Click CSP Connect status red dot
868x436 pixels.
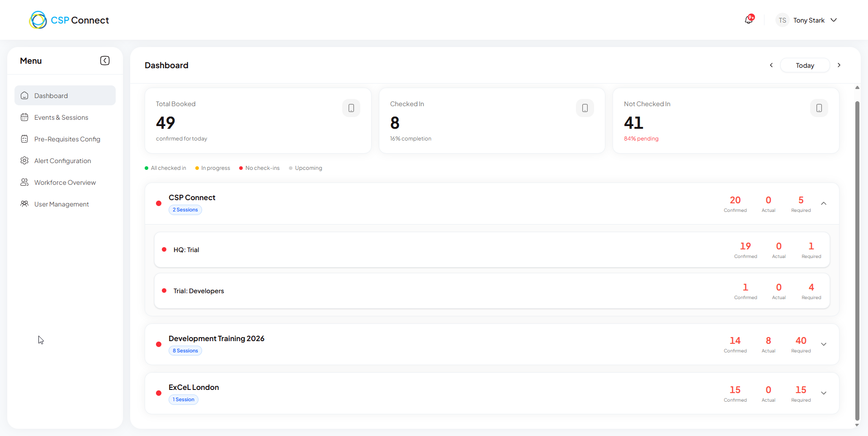159,203
